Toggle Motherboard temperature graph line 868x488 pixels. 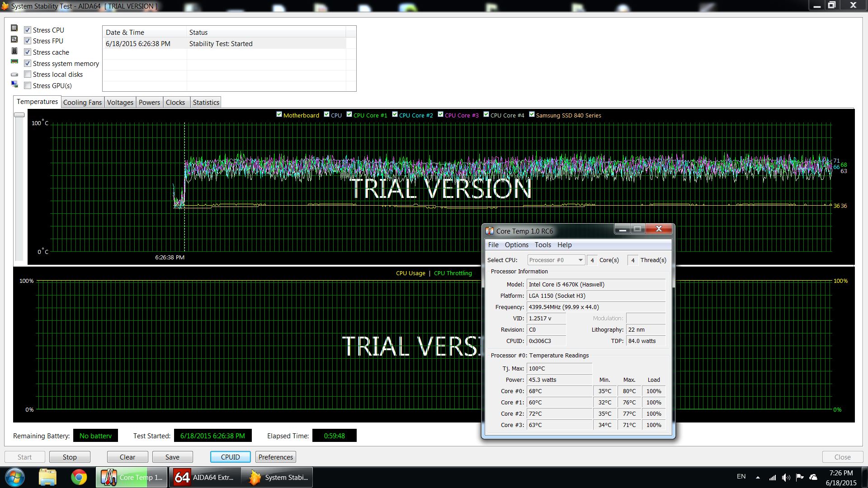[279, 114]
